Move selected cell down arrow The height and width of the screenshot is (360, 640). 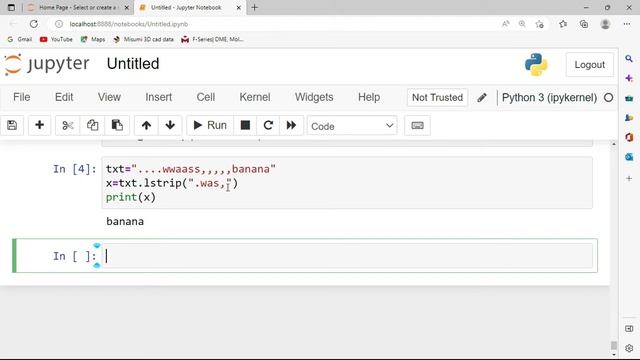170,125
